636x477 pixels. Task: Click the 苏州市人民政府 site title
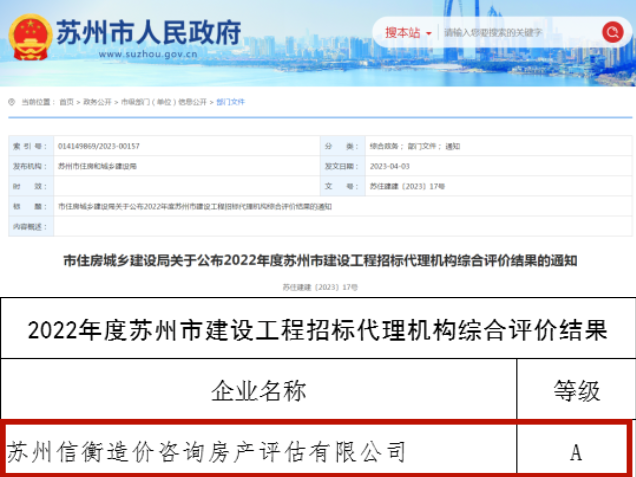148,32
